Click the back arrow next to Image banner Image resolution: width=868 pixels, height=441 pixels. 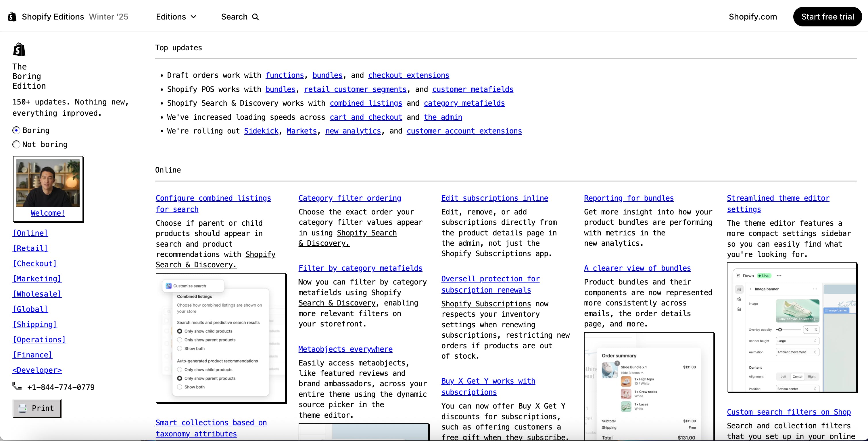tap(750, 289)
